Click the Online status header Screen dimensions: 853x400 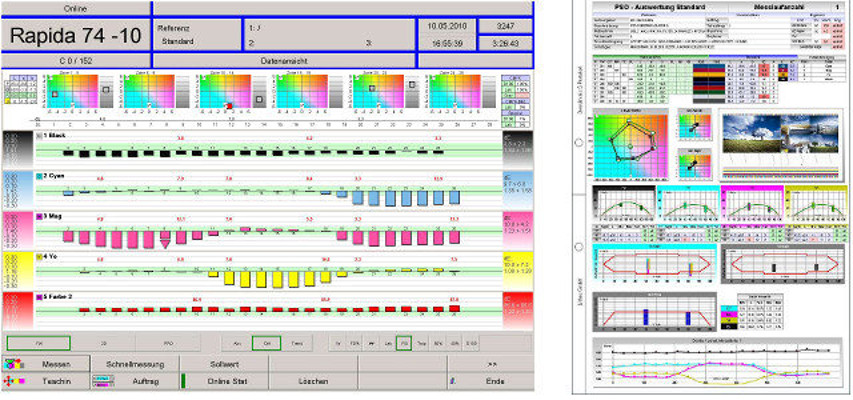point(76,7)
